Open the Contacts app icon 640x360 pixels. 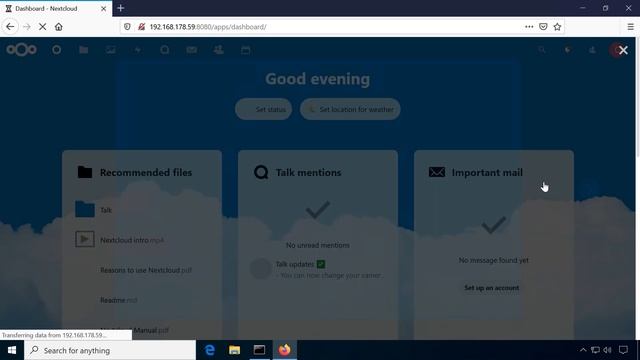[x=219, y=50]
